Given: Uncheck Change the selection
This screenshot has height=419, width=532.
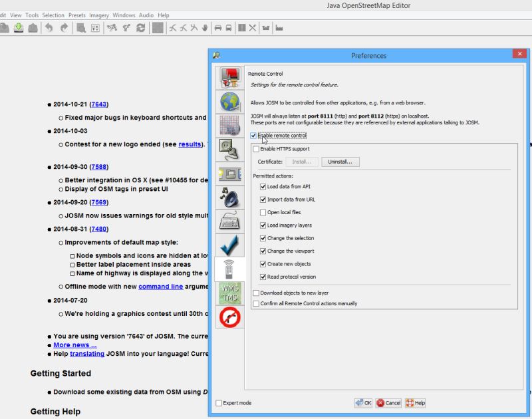Looking at the screenshot, I should point(263,238).
